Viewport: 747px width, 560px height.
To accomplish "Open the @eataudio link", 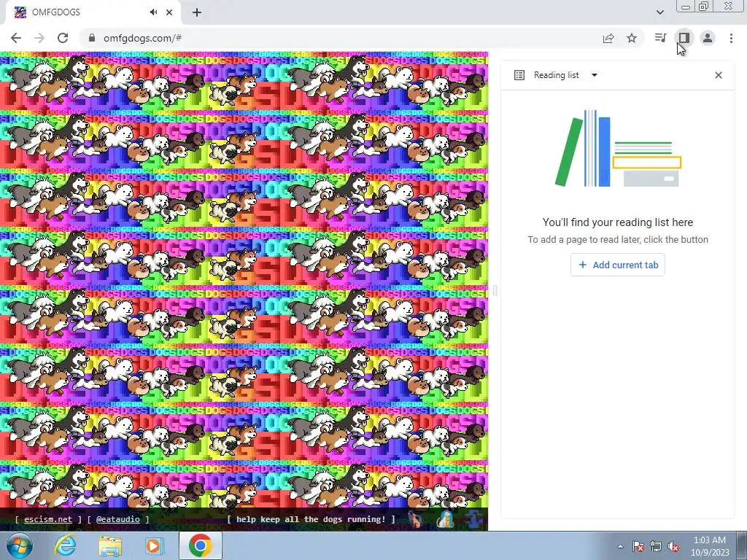I will [117, 519].
